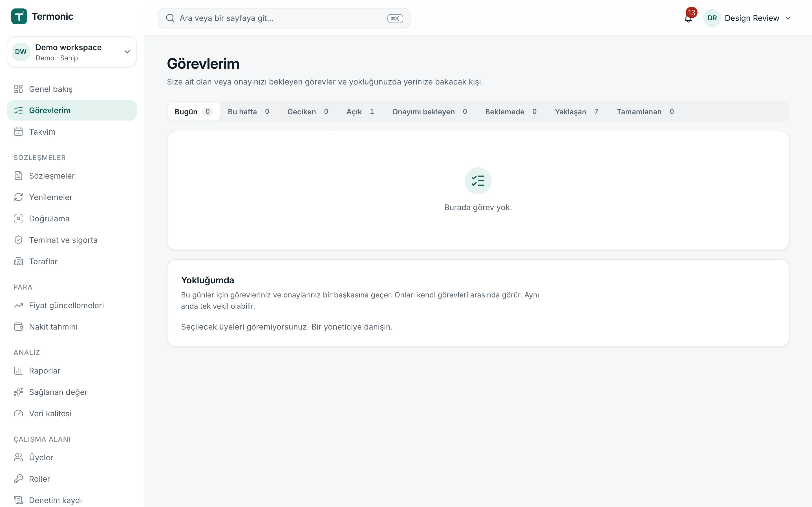The height and width of the screenshot is (507, 812).
Task: Select the Onayımı bekleyen tab
Action: pos(429,112)
